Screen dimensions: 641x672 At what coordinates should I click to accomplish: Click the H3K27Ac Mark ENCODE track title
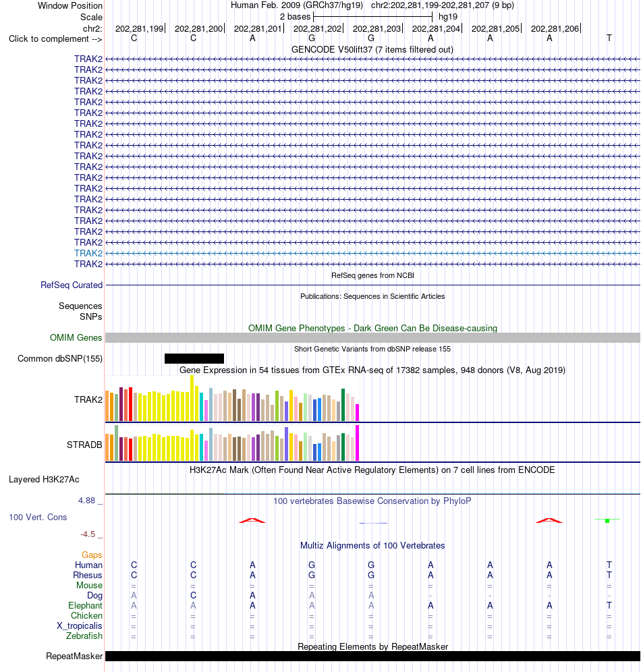point(372,470)
